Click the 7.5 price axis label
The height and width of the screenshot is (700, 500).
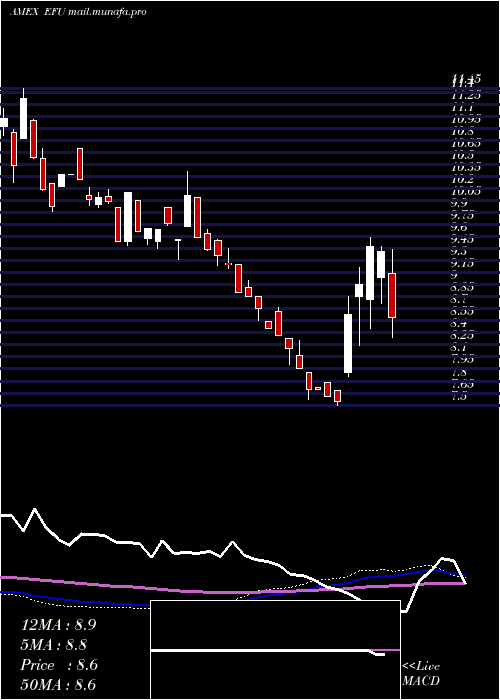click(x=459, y=396)
